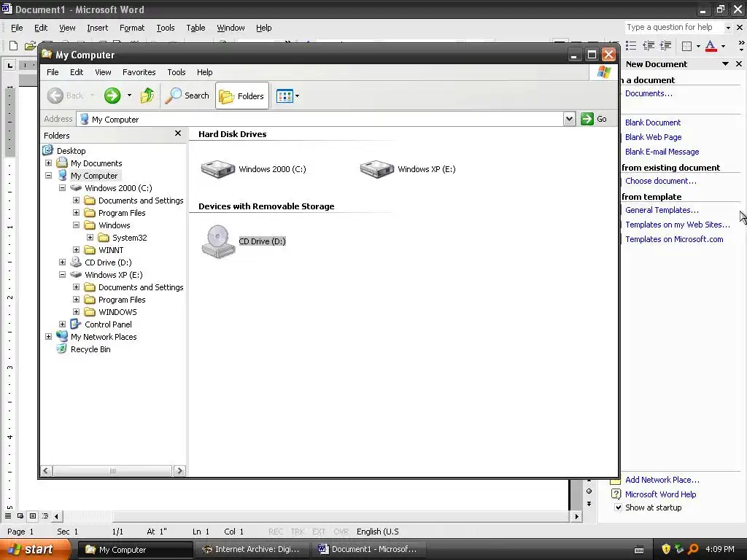Click General Templates... link
The height and width of the screenshot is (560, 747).
click(662, 210)
